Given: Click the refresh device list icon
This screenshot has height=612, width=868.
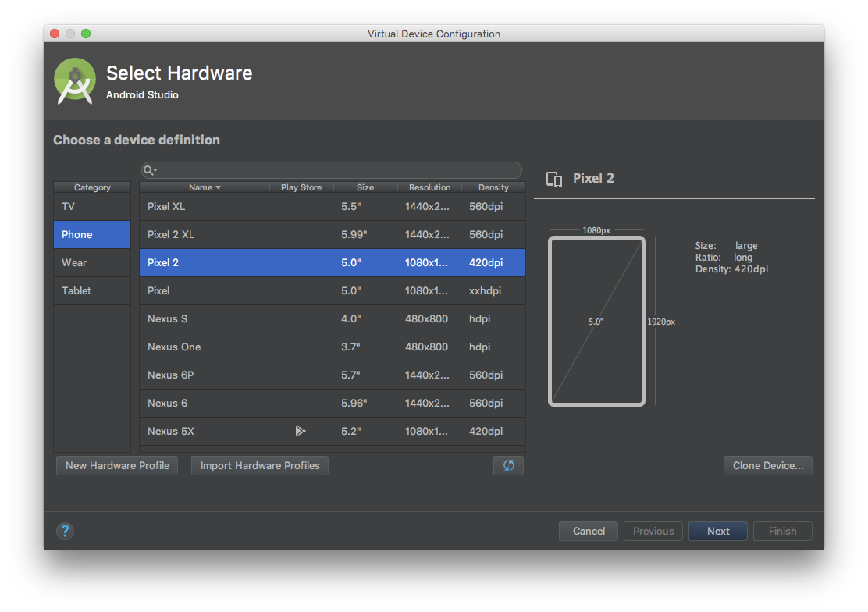Looking at the screenshot, I should point(508,466).
